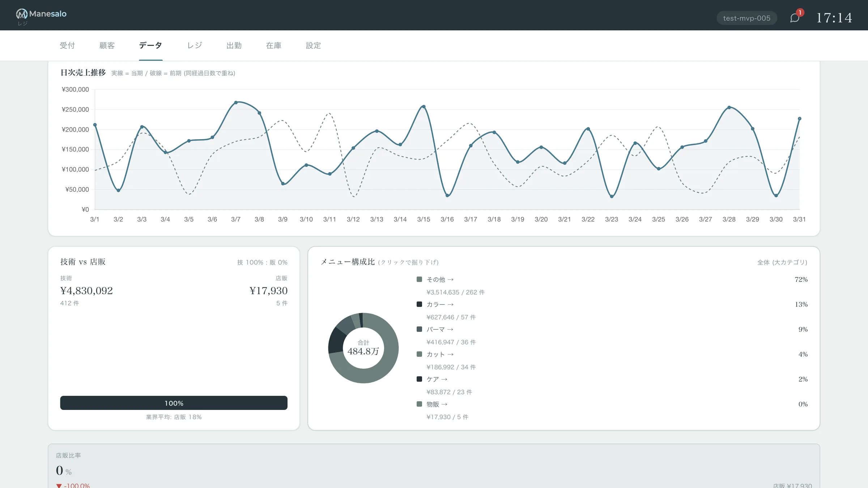Click the 技術 amount ¥4,830,092
The height and width of the screenshot is (488, 868).
pyautogui.click(x=86, y=291)
